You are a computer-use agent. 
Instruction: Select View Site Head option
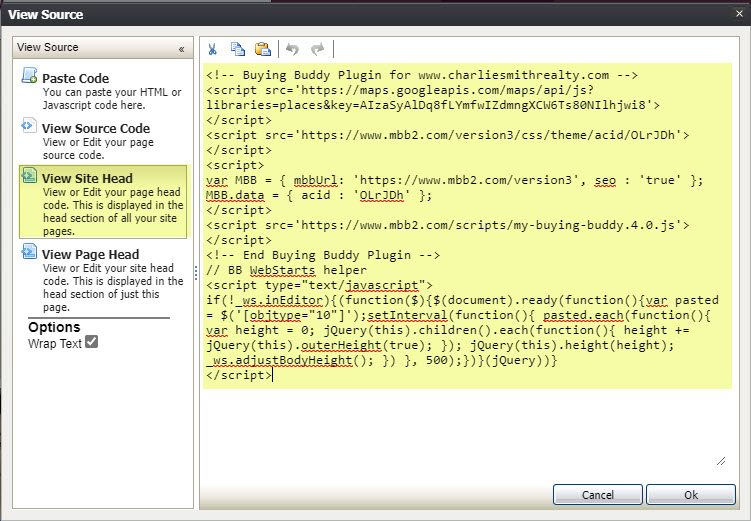(103, 202)
